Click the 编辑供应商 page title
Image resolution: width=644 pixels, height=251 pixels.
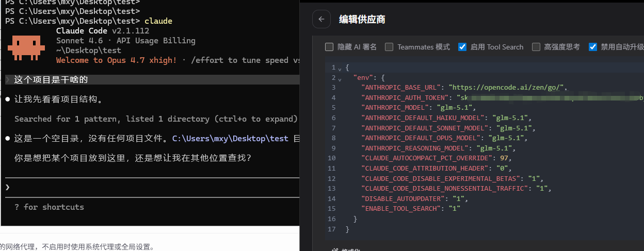[x=362, y=20]
